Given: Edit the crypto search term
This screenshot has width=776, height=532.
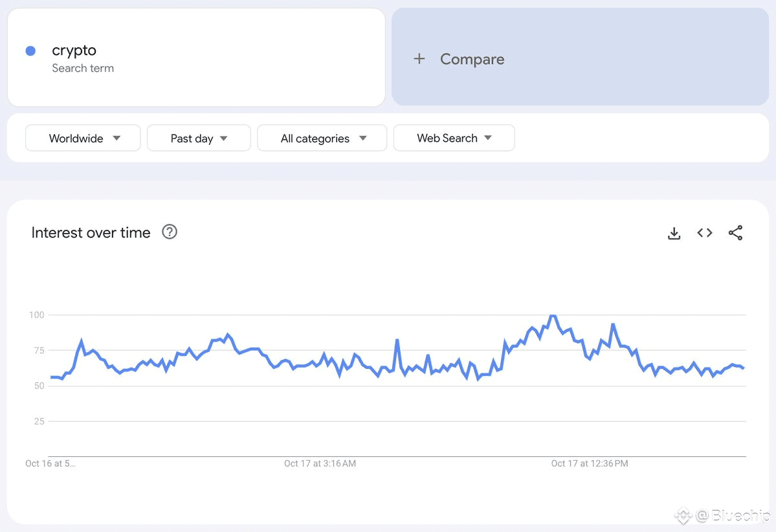Looking at the screenshot, I should [74, 50].
